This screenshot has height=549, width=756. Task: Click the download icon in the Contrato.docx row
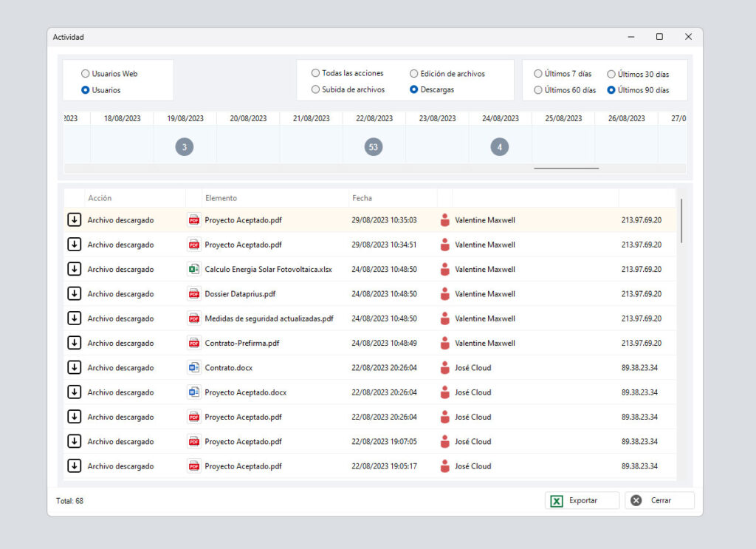click(75, 367)
